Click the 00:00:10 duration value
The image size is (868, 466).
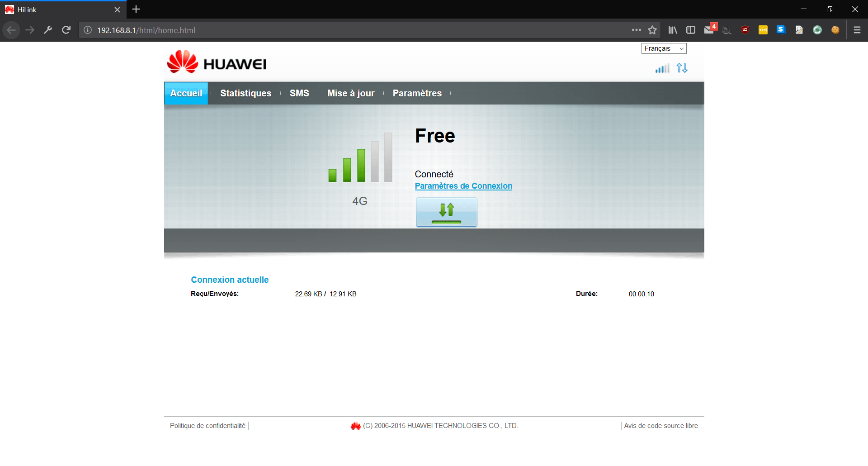click(x=642, y=294)
